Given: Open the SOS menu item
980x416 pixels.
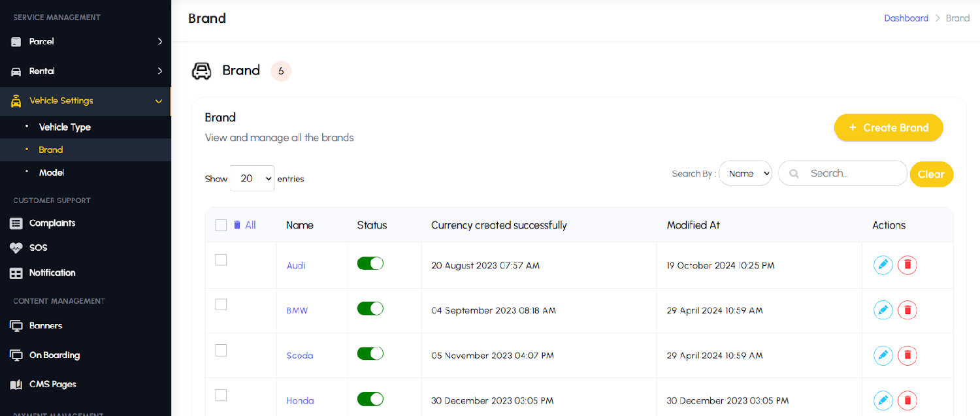Looking at the screenshot, I should pos(39,248).
